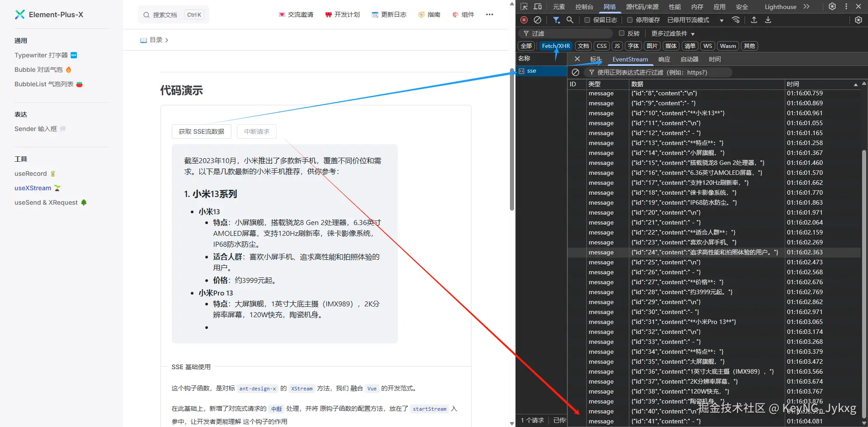Expand more DevTools tabs chevron
868x427 pixels.
point(807,7)
